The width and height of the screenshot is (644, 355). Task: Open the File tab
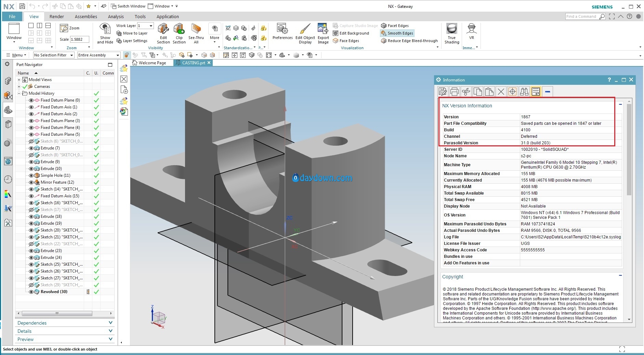coord(12,16)
